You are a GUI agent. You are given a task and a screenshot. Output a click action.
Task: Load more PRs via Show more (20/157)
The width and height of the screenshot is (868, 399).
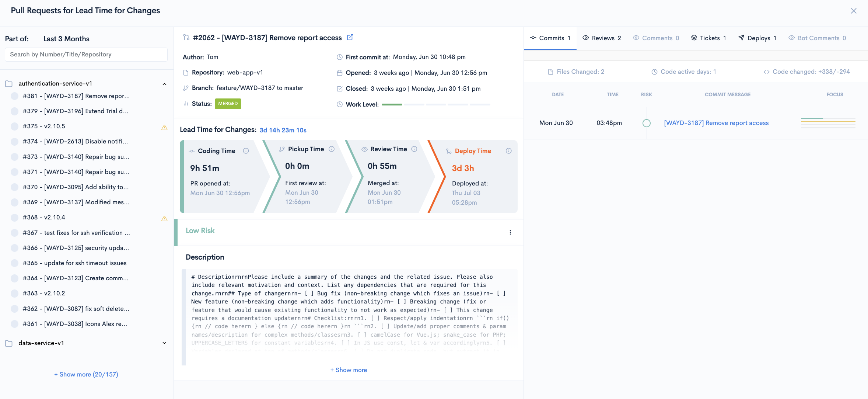pyautogui.click(x=86, y=374)
